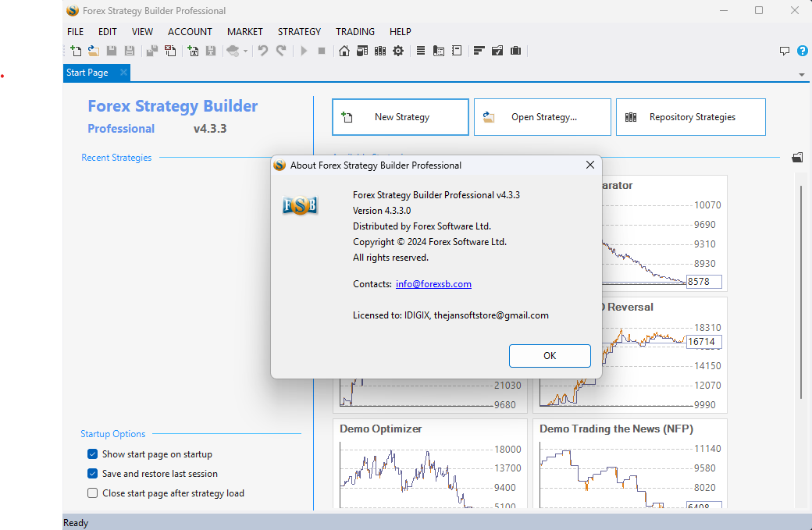Click the descending bars toolbar icon

tap(479, 51)
